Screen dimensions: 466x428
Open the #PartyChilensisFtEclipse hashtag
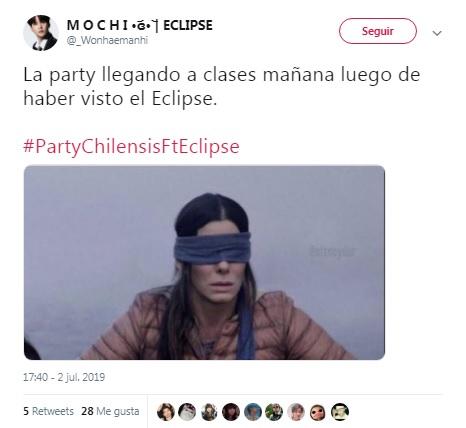[x=131, y=147]
